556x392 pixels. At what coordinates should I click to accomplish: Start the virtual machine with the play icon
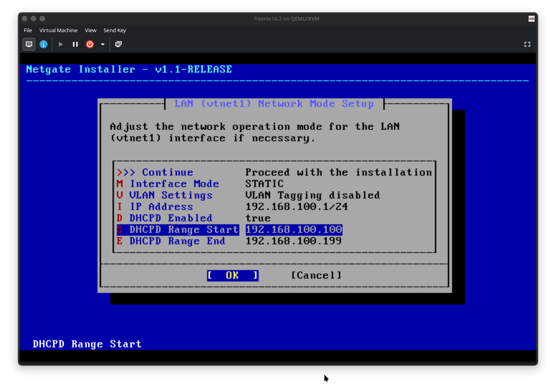(x=60, y=44)
